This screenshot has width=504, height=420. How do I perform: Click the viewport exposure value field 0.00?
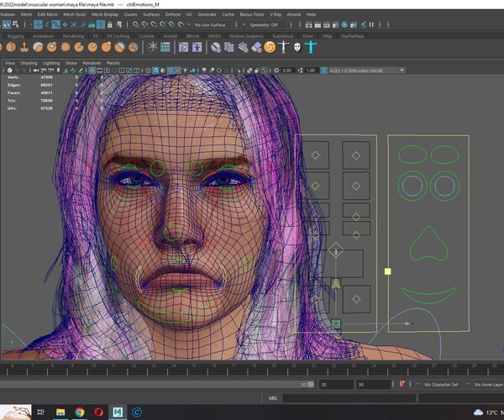286,71
